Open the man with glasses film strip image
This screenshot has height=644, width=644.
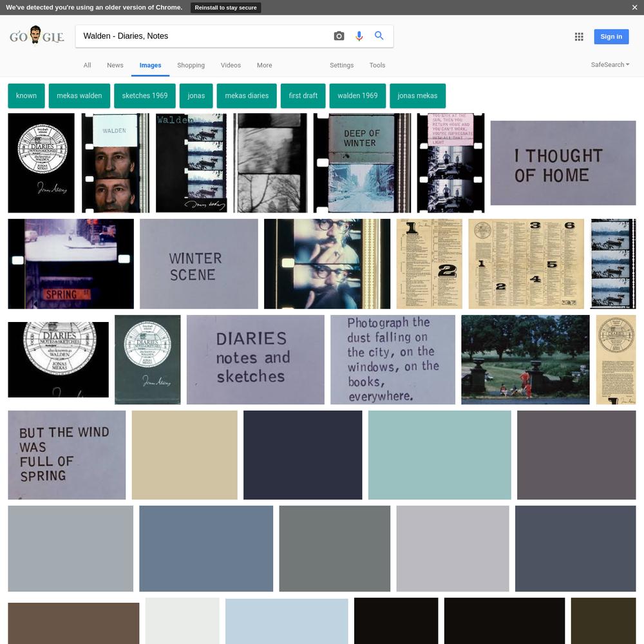327,263
